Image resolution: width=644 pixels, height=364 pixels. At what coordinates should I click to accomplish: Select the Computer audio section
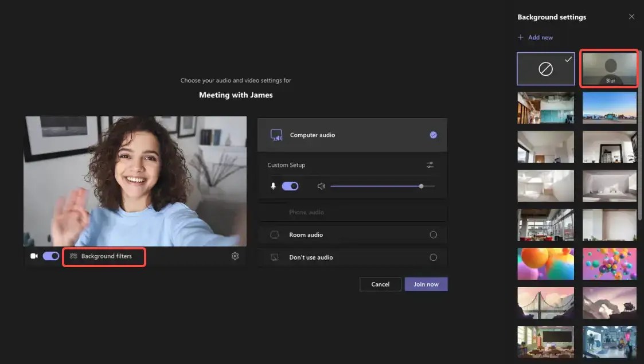click(x=352, y=135)
